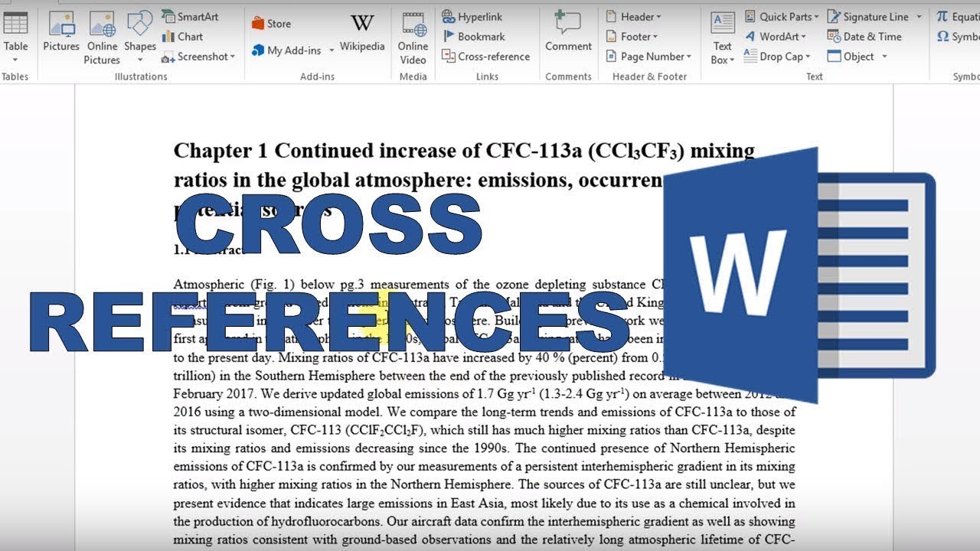Expand the WordArt dropdown arrow
This screenshot has width=980, height=551.
tap(804, 37)
